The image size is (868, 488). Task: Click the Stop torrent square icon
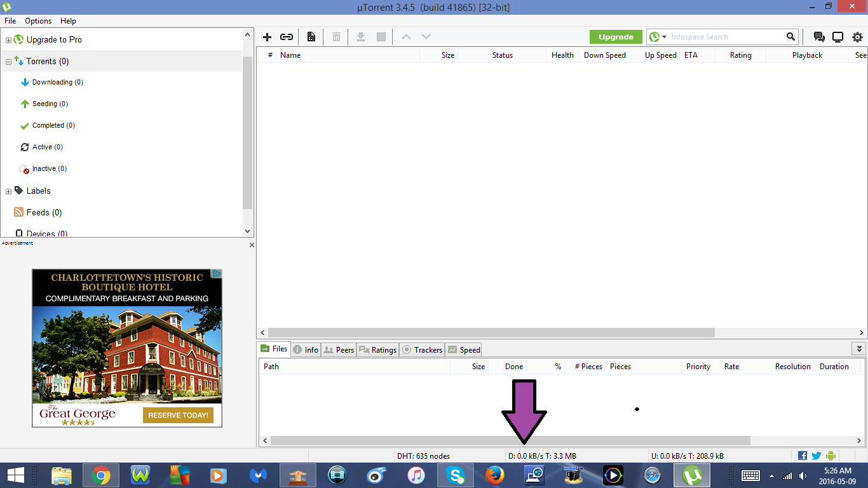tap(381, 37)
